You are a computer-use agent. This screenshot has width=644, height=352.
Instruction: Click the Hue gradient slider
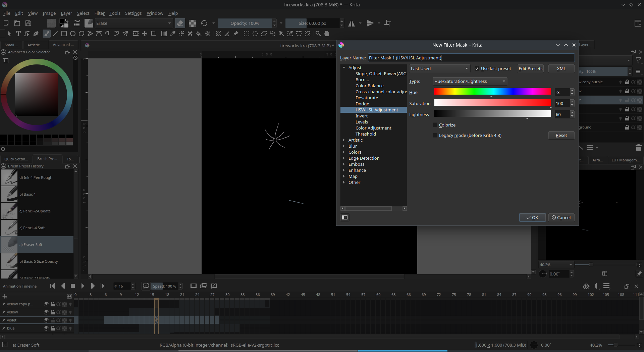[x=492, y=91]
